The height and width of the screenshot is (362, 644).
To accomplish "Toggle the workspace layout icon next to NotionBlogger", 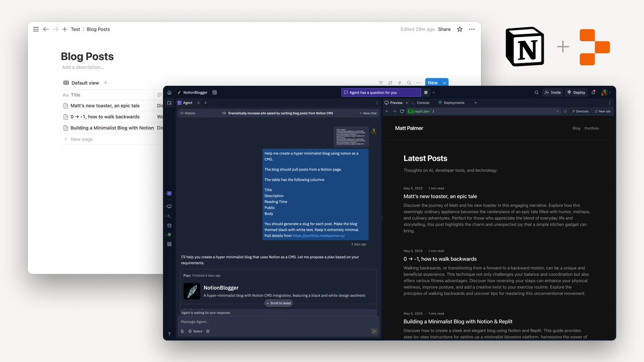I will (215, 92).
